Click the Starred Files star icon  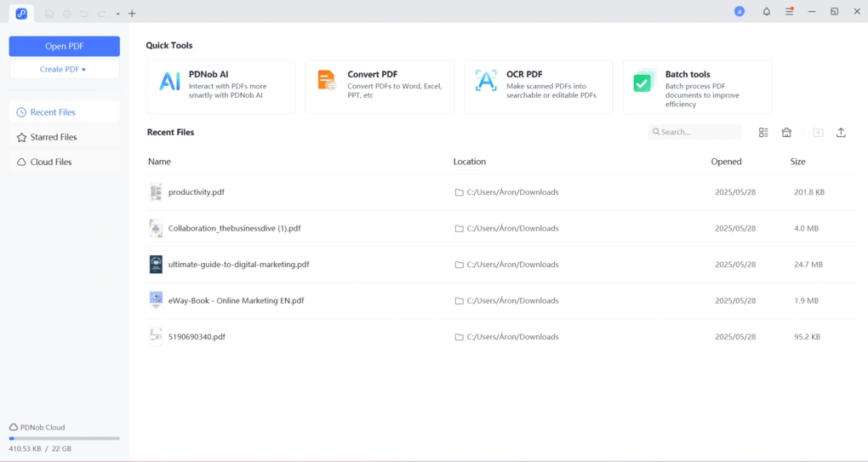pos(21,137)
